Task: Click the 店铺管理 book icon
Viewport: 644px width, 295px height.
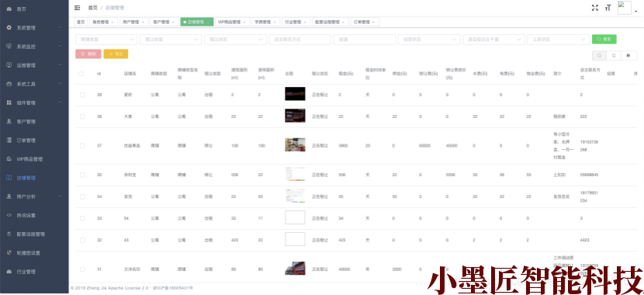Action: click(9, 178)
